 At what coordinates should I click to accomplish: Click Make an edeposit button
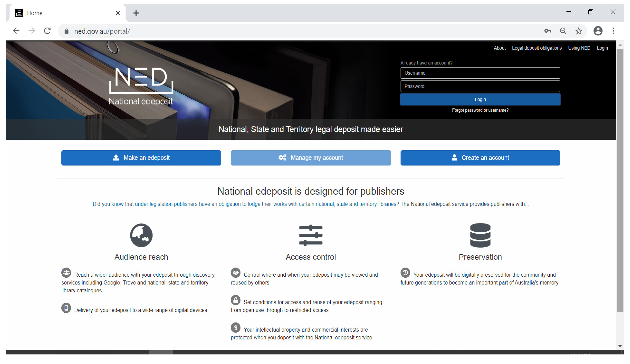pos(141,158)
